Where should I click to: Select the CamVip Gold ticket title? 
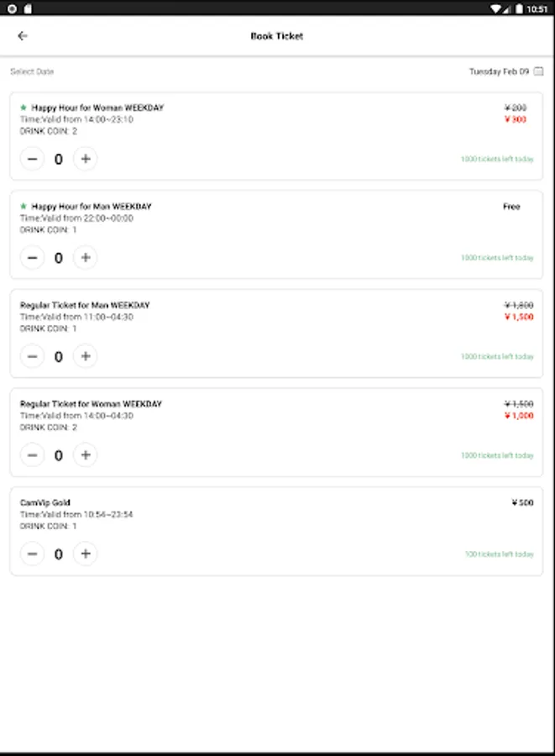click(x=45, y=502)
